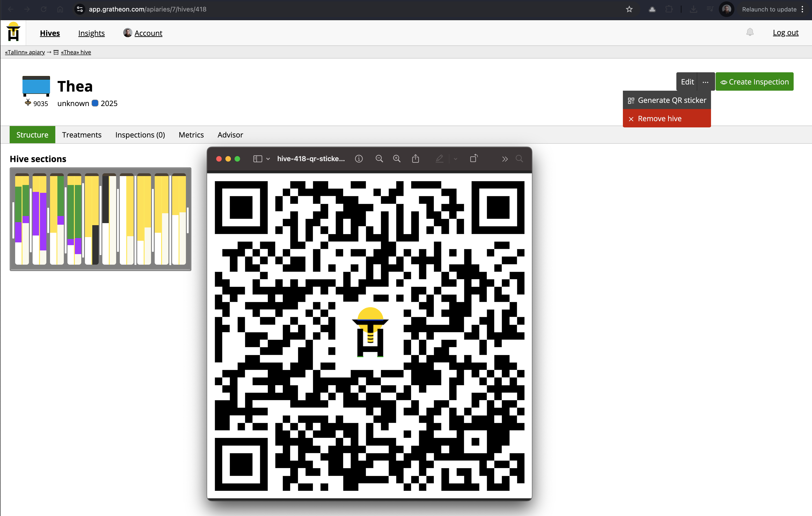Choose Remove hive from the menu

click(x=667, y=118)
